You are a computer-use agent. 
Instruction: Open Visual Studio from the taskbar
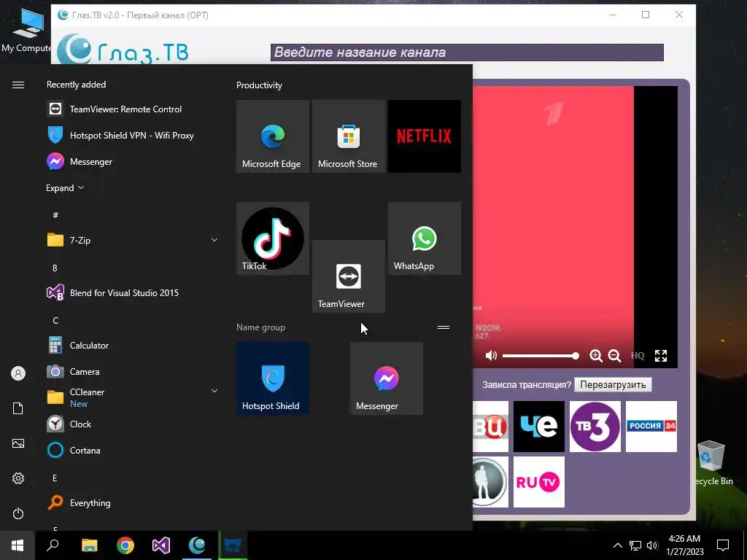[161, 545]
